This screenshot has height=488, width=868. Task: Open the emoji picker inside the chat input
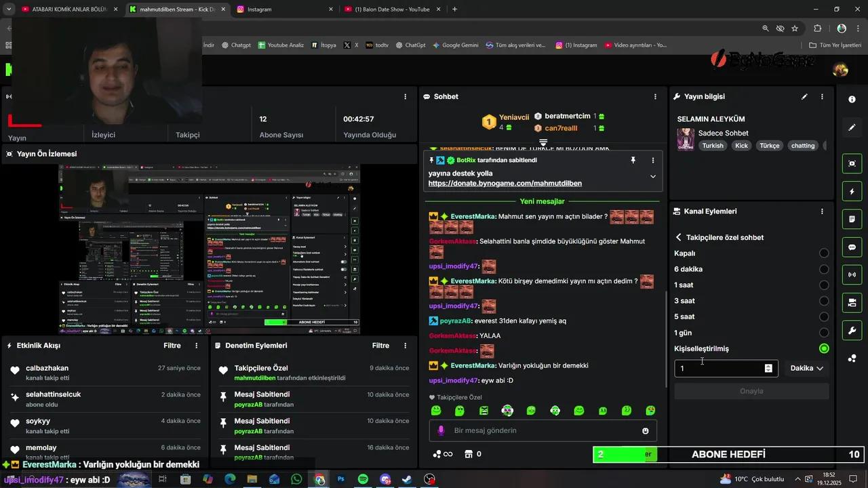click(645, 430)
